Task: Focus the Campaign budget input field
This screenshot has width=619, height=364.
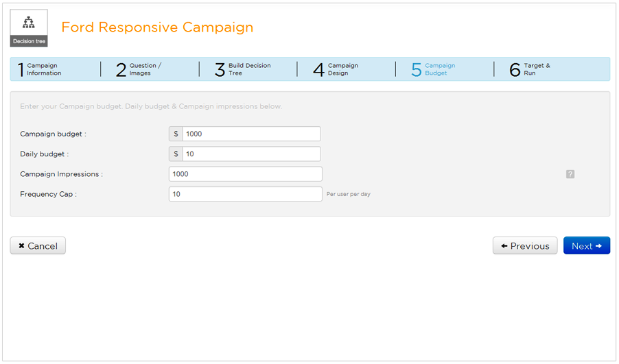Action: point(251,134)
